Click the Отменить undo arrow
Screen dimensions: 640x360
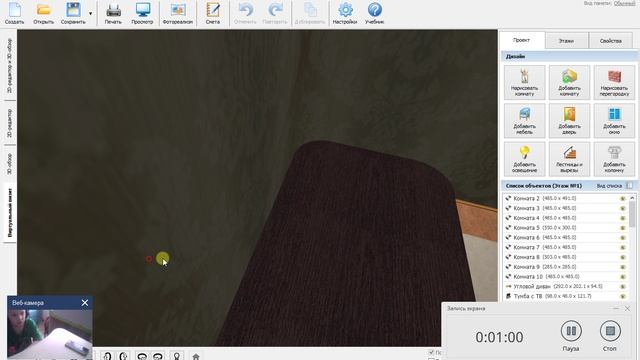tap(245, 13)
